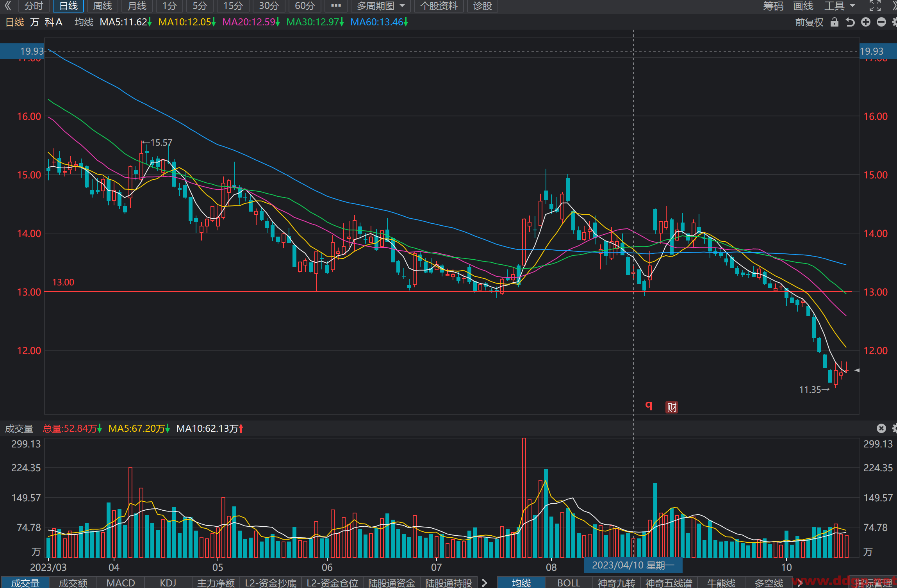Select the 60分 timeframe
This screenshot has height=588, width=897.
pyautogui.click(x=305, y=6)
